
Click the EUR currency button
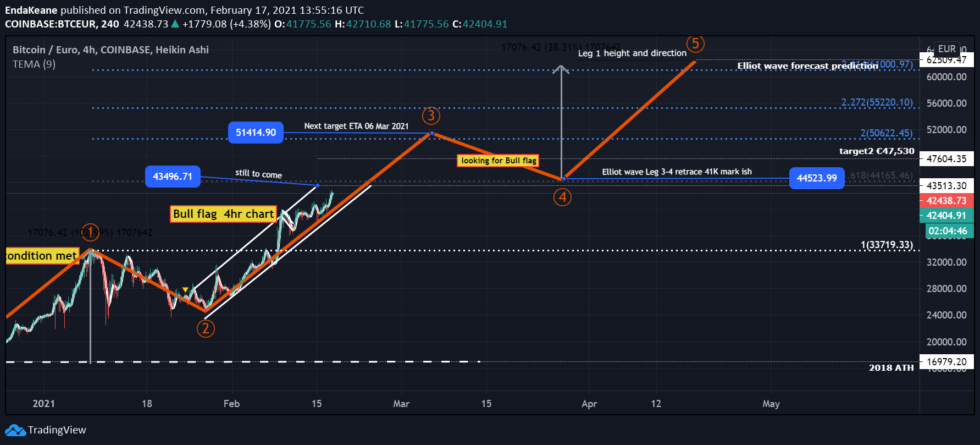click(946, 49)
